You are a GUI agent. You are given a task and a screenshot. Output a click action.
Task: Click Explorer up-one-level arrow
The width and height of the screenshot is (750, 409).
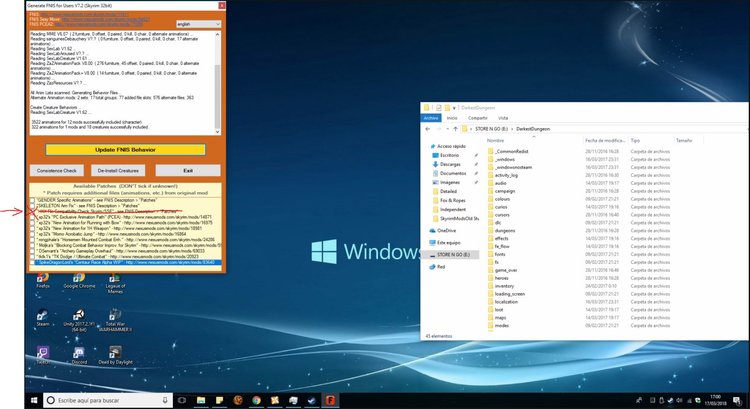pos(455,129)
